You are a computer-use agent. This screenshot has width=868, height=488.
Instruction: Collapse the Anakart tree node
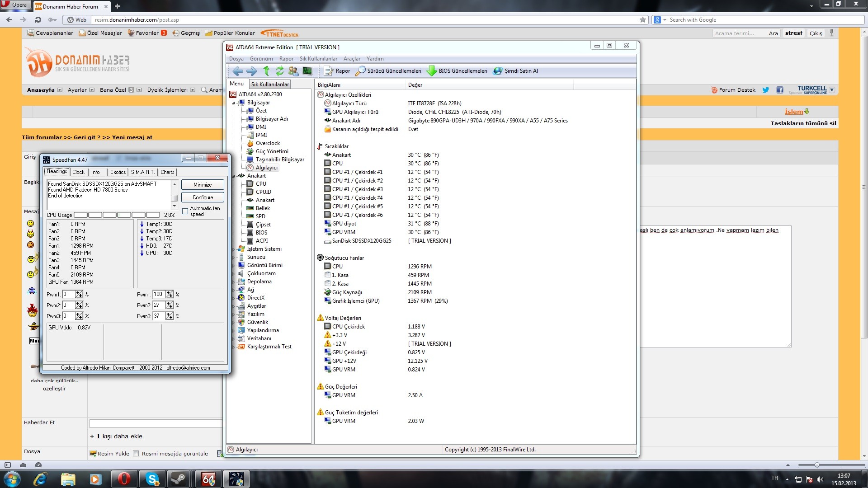point(234,176)
